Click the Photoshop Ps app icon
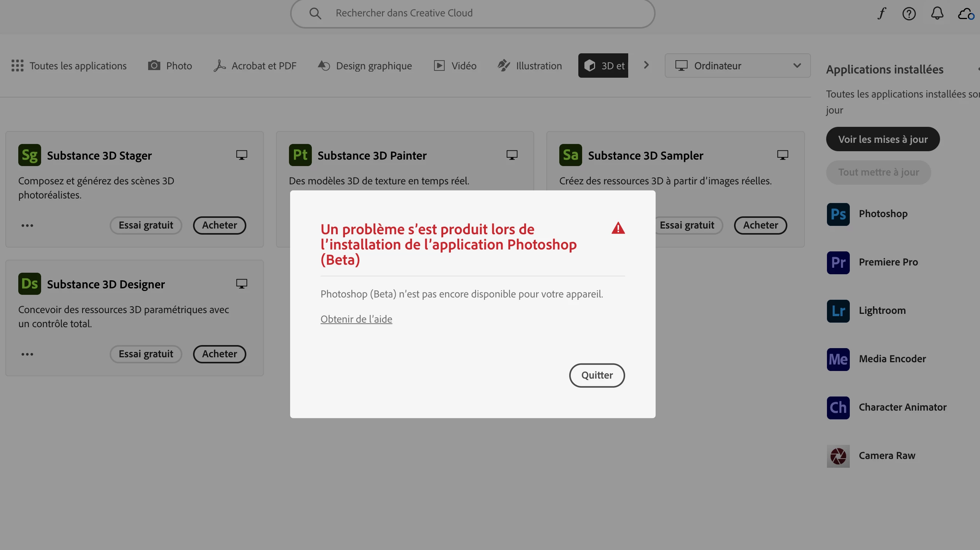This screenshot has height=550, width=980. click(x=838, y=214)
